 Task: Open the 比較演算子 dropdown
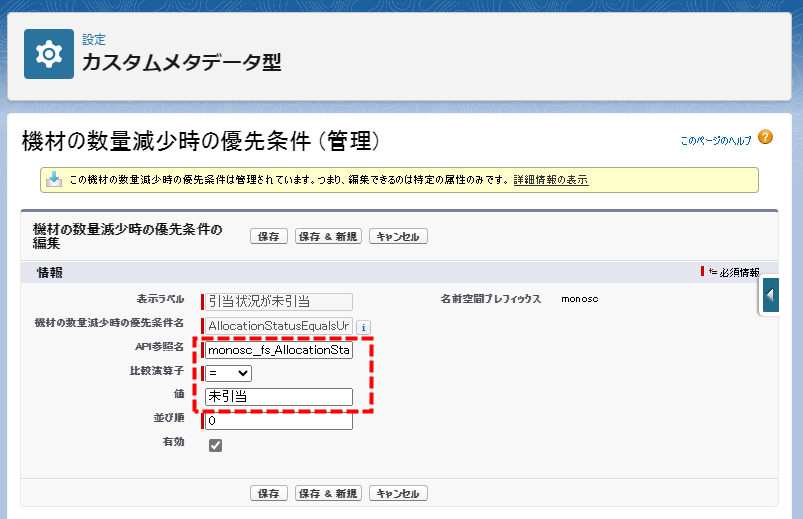pos(229,373)
